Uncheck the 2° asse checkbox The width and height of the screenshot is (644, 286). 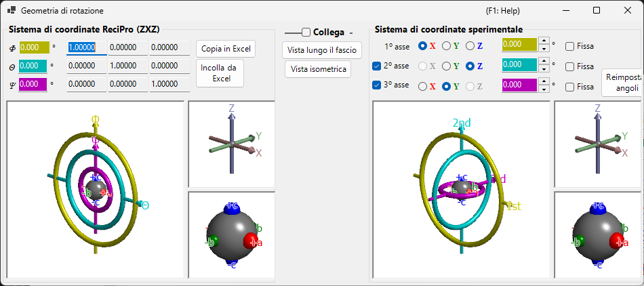(x=376, y=66)
